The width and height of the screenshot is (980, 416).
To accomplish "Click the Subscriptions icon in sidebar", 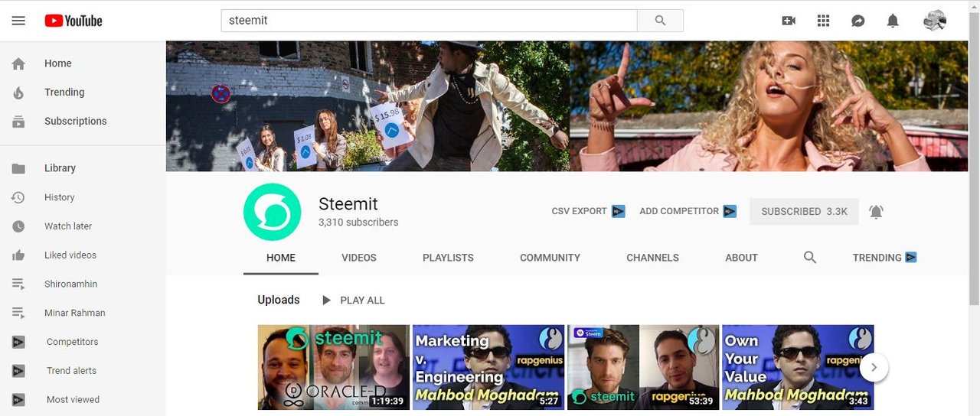I will pyautogui.click(x=18, y=121).
